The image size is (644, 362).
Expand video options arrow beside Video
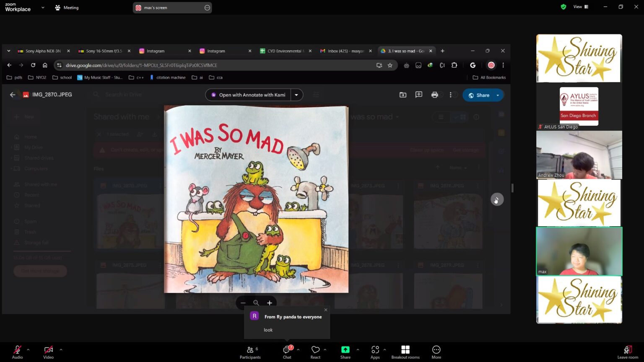[61, 349]
